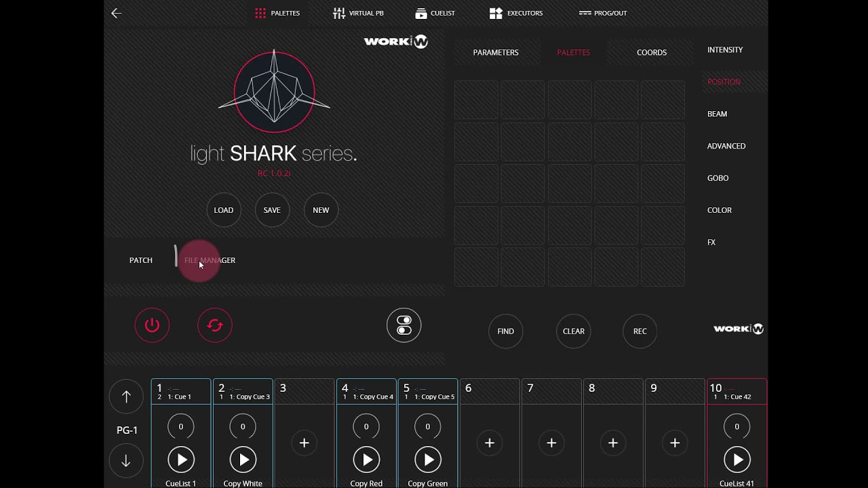This screenshot has width=868, height=488.
Task: Toggle the settings switches icon
Action: click(404, 325)
